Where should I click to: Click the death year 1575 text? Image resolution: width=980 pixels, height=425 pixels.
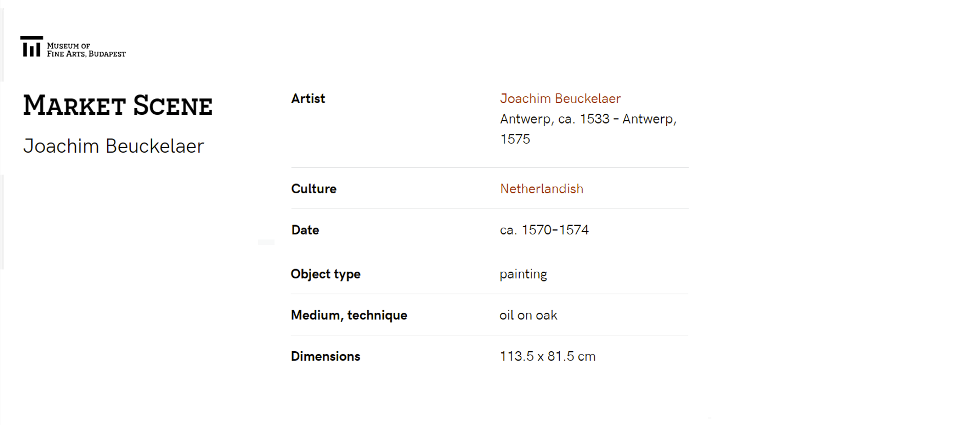515,139
